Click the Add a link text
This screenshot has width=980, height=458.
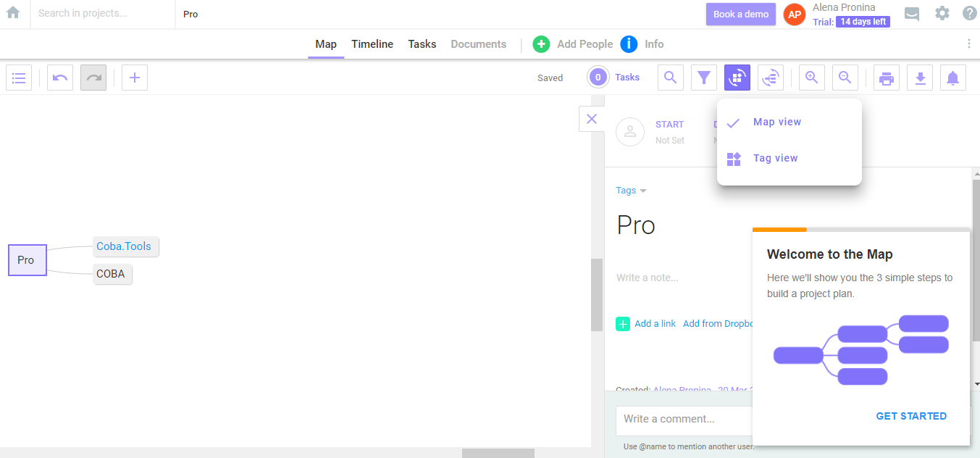tap(655, 324)
